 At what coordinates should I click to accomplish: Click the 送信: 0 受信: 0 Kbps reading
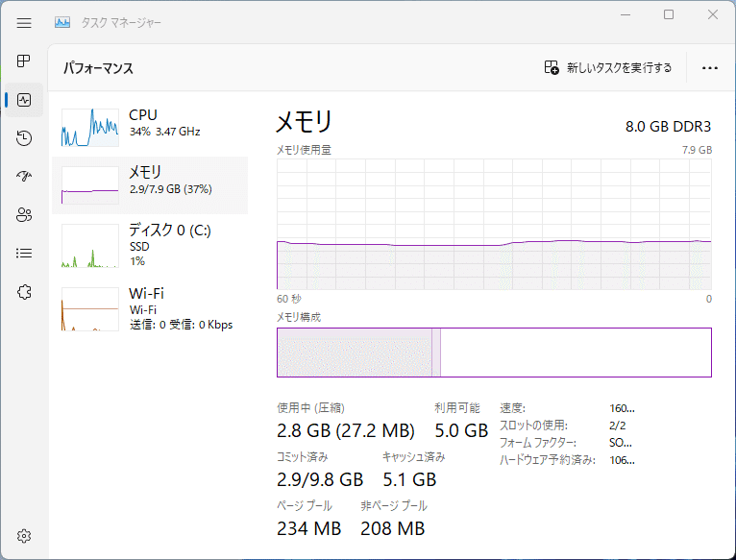(181, 325)
